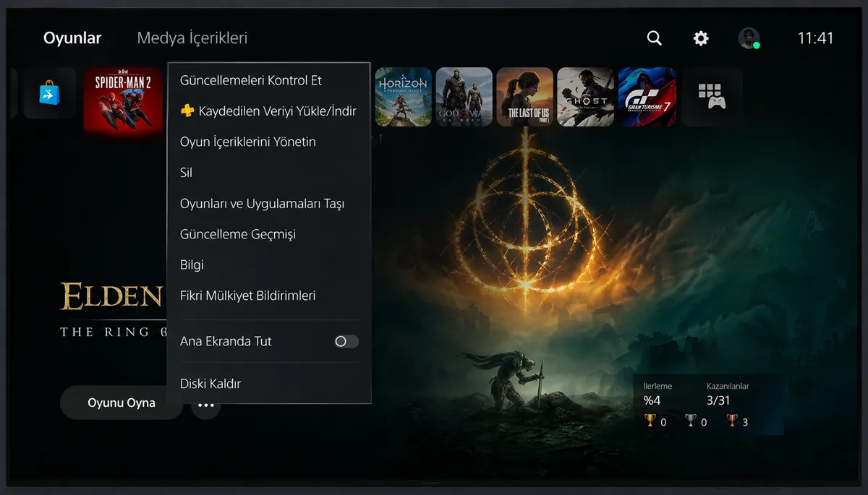Click the ellipsis options button next to Oyunu Oyna
This screenshot has width=868, height=495.
click(x=205, y=404)
